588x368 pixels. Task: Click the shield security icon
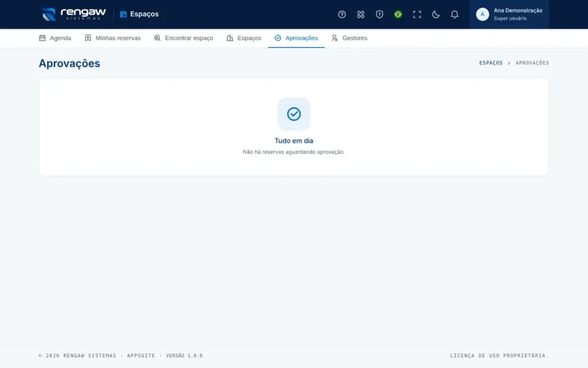(379, 14)
